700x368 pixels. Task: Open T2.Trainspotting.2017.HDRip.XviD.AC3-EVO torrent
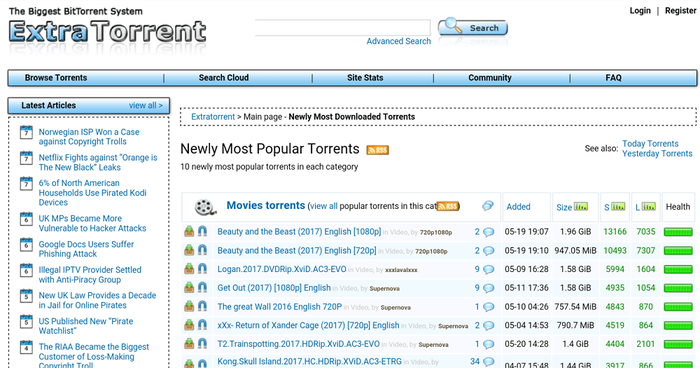pos(298,344)
